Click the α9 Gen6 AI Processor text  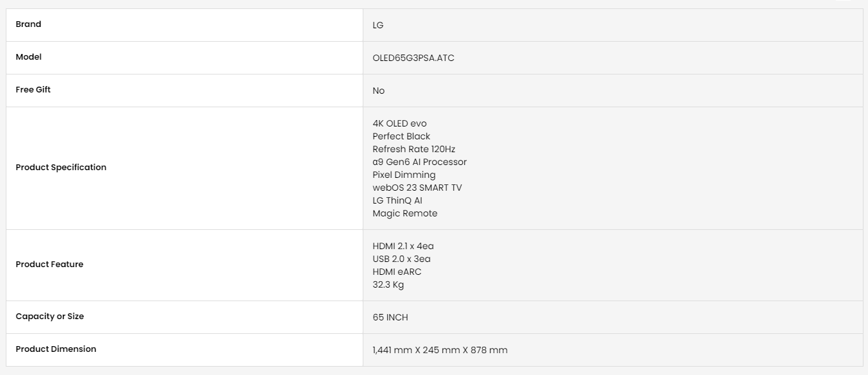(419, 162)
